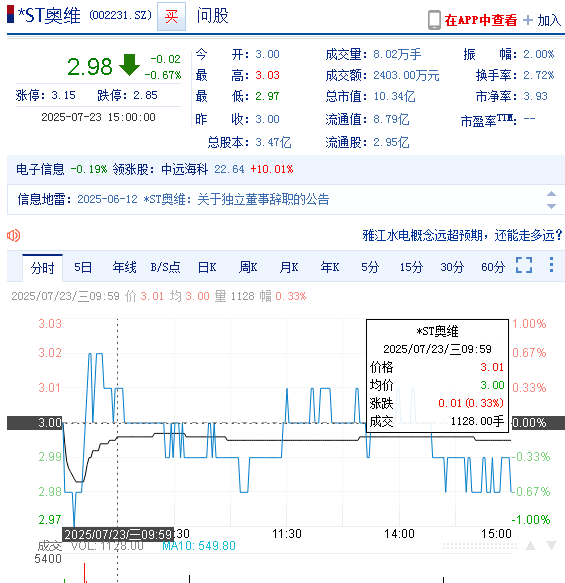Click the grey down triangle below the chart
The height and width of the screenshot is (583, 565).
(x=552, y=545)
